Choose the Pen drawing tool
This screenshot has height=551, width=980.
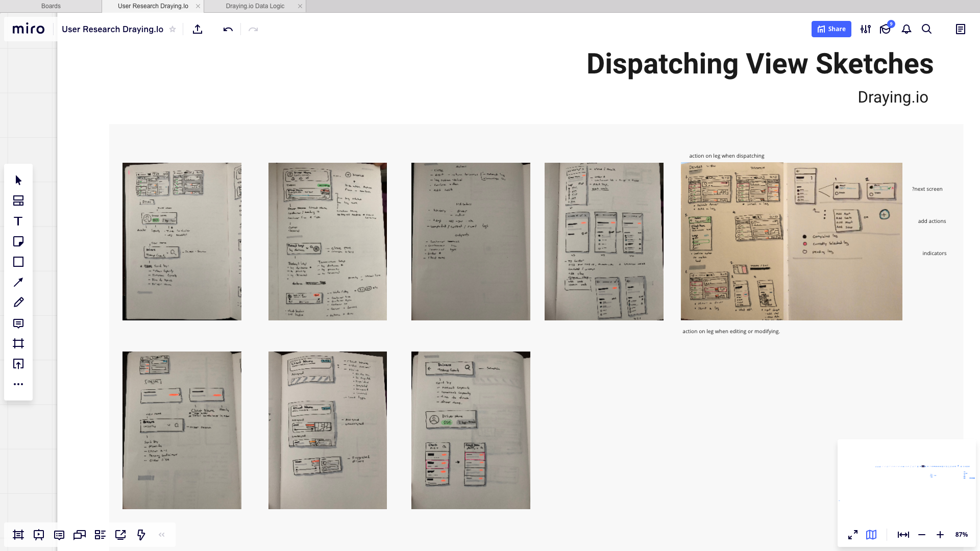pos(18,303)
